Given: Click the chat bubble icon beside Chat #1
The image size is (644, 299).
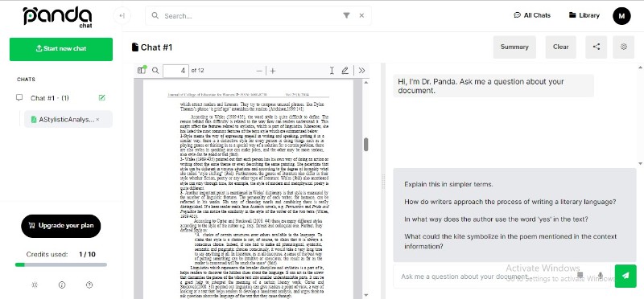Looking at the screenshot, I should [19, 97].
